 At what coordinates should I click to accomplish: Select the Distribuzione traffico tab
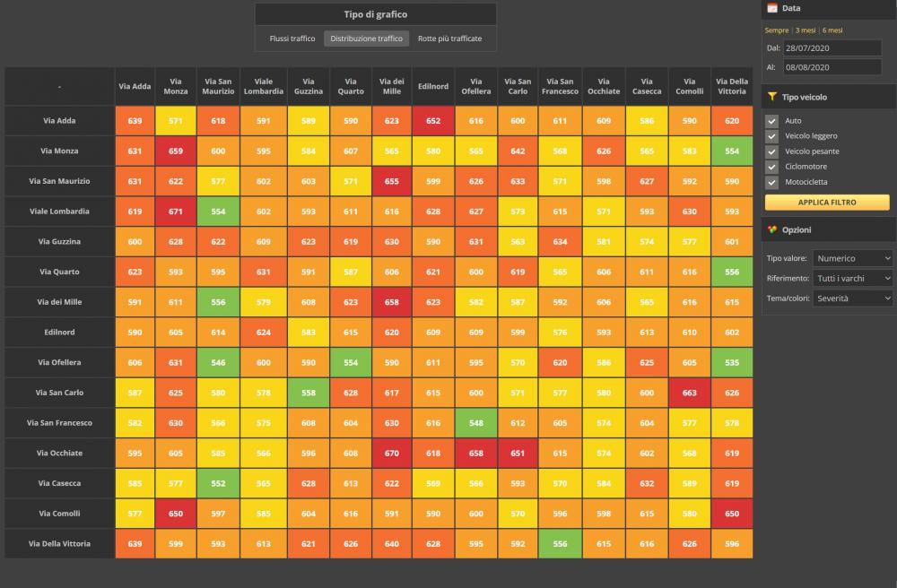click(366, 39)
